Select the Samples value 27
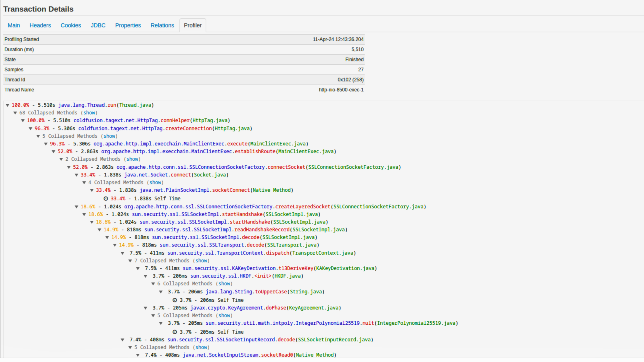 [361, 70]
